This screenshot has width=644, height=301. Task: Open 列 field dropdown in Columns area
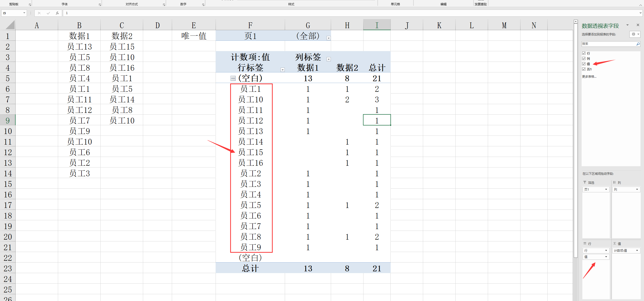click(x=637, y=189)
